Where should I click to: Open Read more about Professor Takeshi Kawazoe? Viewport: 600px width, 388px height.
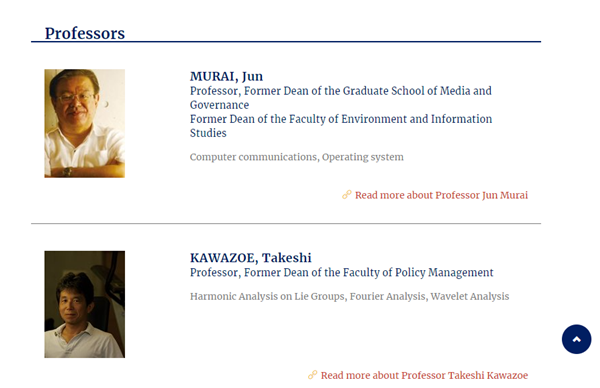tap(424, 375)
